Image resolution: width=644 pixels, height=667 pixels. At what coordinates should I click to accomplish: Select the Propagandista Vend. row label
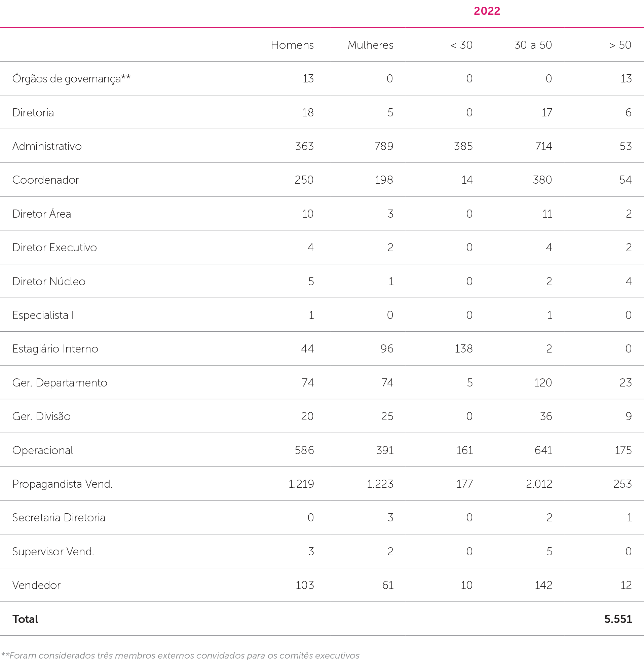(x=62, y=484)
